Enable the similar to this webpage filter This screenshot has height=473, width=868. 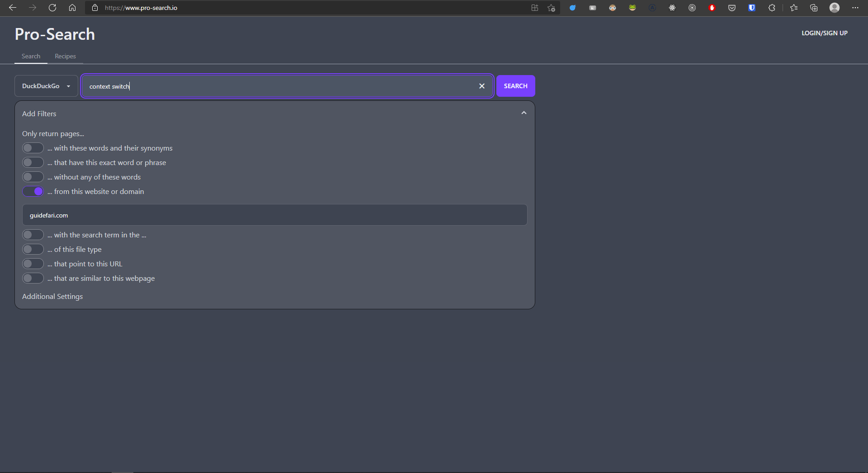click(33, 278)
